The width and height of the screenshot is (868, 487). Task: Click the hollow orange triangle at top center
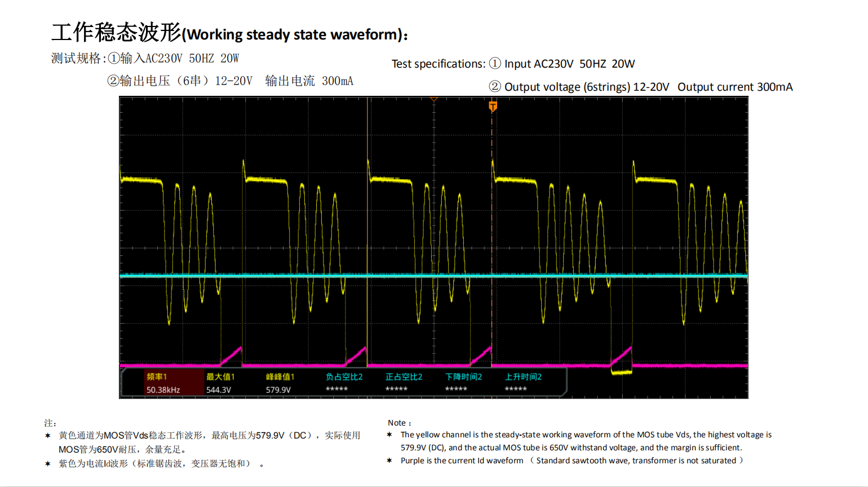[x=434, y=99]
